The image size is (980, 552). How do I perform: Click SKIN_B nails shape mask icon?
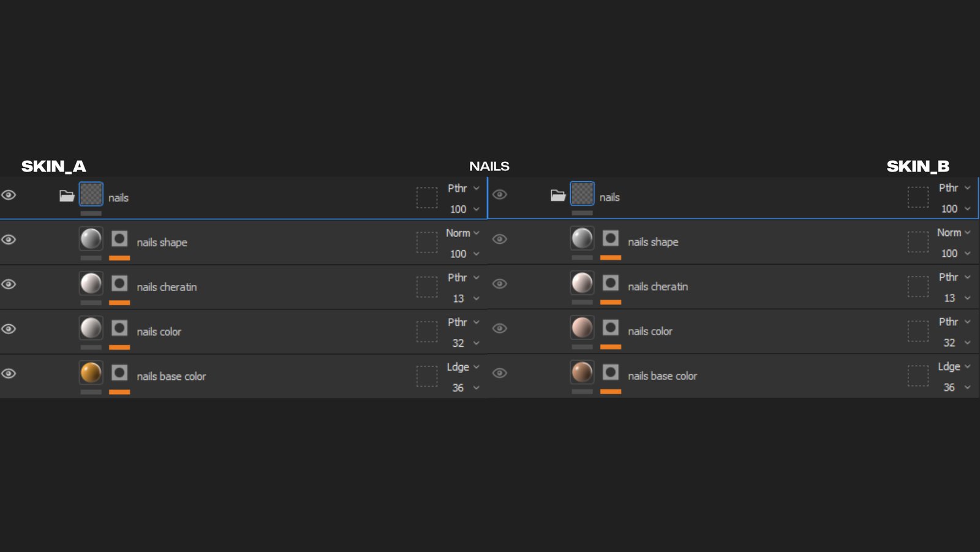tap(611, 238)
